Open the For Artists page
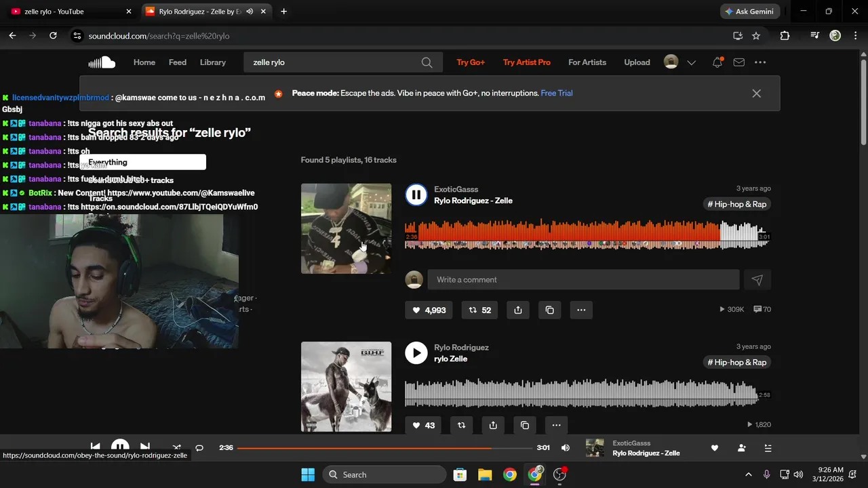 tap(587, 62)
